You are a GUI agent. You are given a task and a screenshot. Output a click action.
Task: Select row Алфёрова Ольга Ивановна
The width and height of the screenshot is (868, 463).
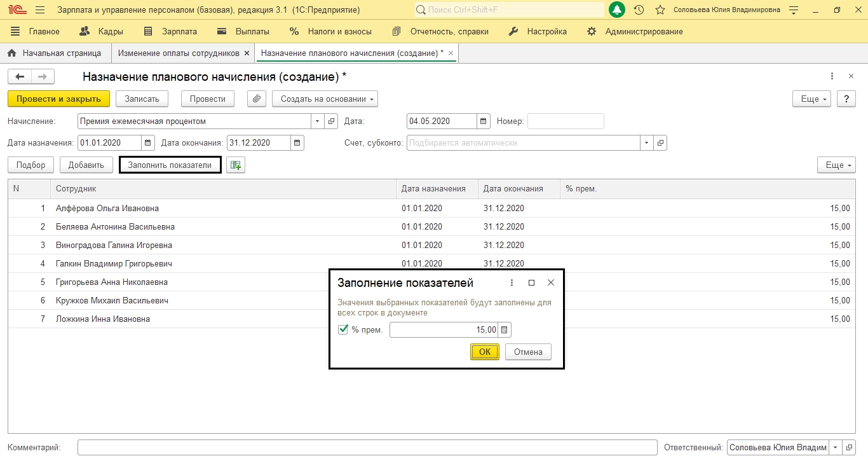107,209
